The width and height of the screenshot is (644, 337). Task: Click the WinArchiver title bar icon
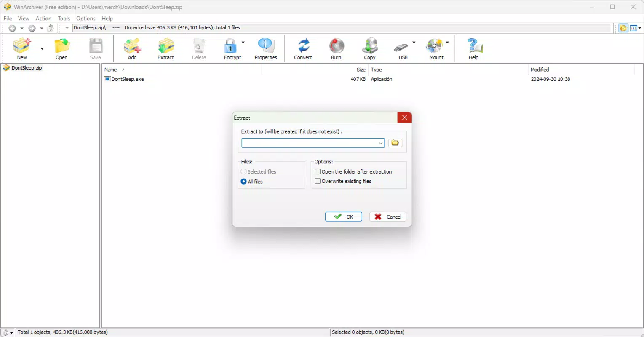click(7, 7)
